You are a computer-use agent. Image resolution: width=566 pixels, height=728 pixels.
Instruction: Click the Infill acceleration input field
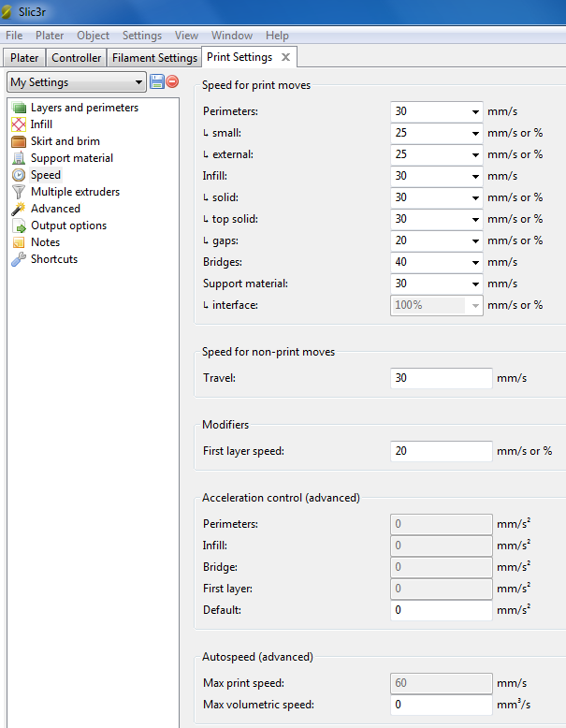click(441, 546)
